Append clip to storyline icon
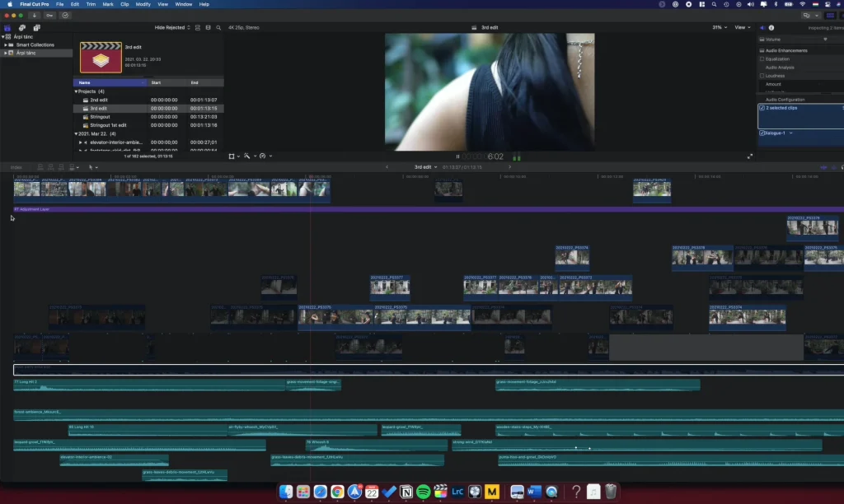The height and width of the screenshot is (504, 844). coord(61,167)
